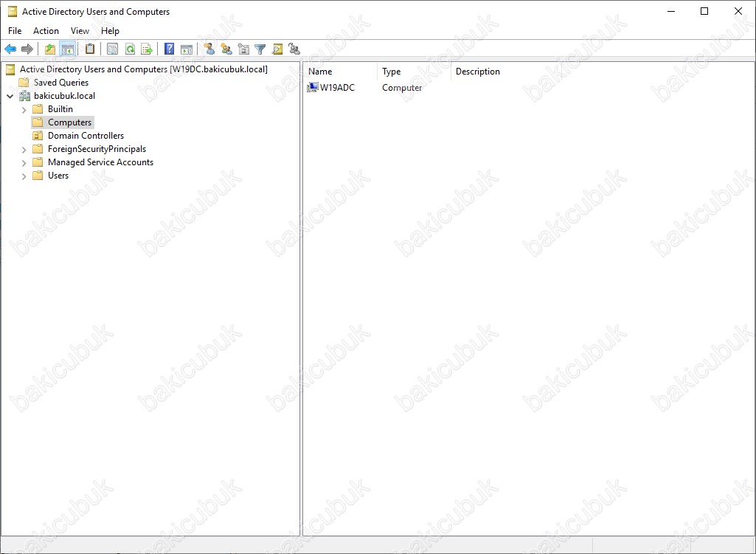Click Add to group toolbar icon

294,49
